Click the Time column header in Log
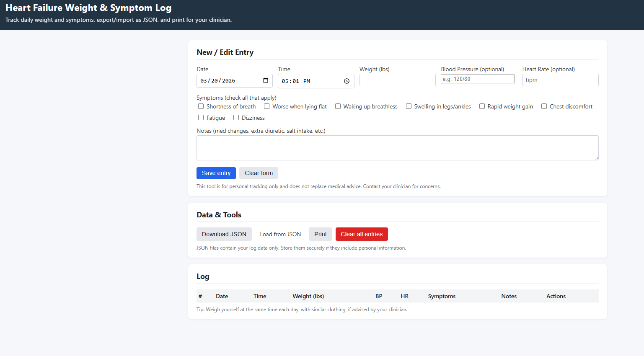The width and height of the screenshot is (644, 356). (260, 296)
